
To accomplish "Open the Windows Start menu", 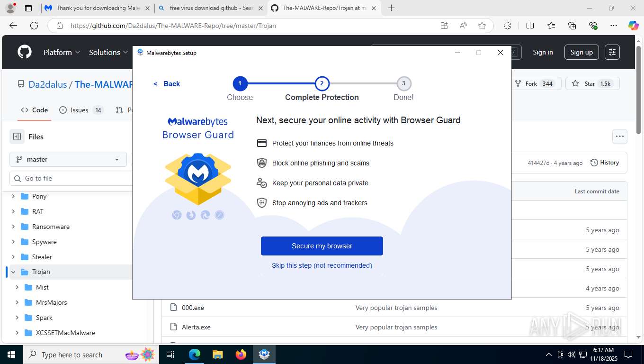I will [x=11, y=355].
